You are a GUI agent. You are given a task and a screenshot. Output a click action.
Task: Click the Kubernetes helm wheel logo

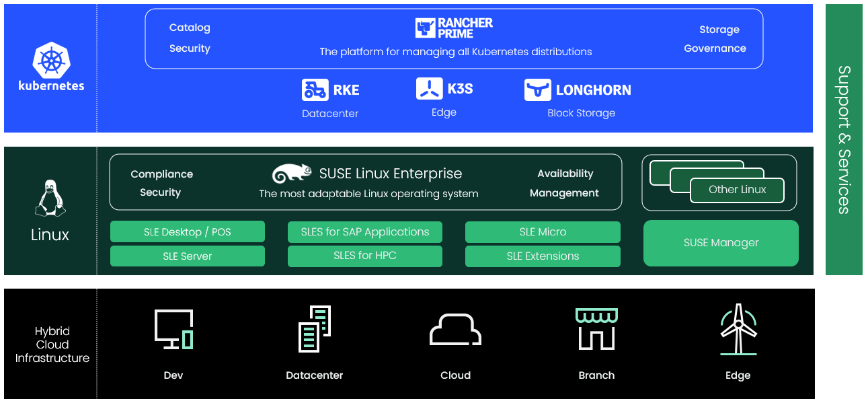[51, 60]
